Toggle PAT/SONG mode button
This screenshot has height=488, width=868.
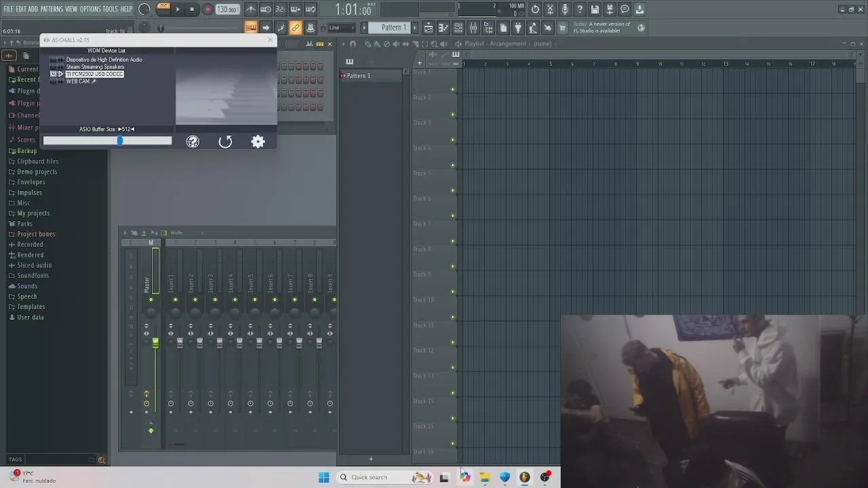pos(163,8)
